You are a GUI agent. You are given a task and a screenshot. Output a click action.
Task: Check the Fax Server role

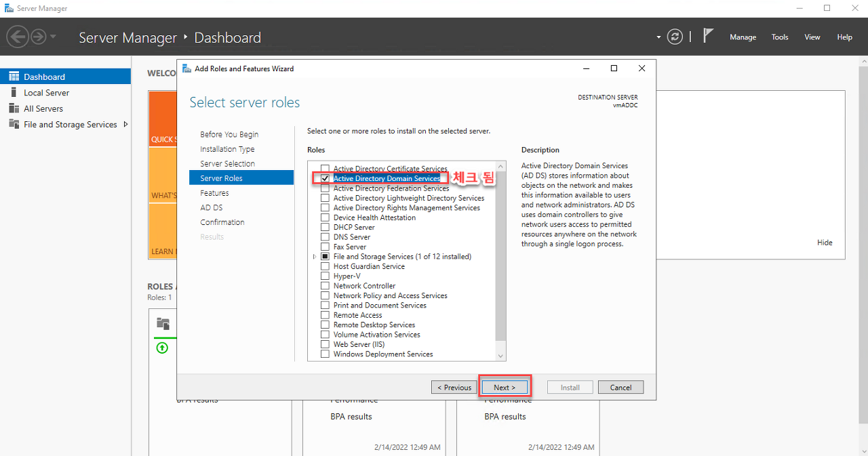tap(325, 247)
